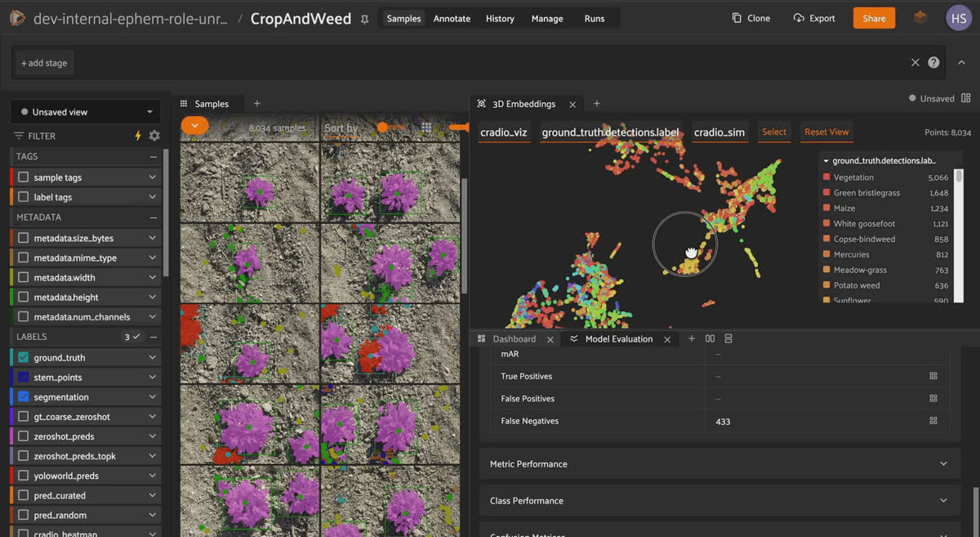Open the cradio_sim selector field
This screenshot has width=980, height=537.
click(719, 132)
